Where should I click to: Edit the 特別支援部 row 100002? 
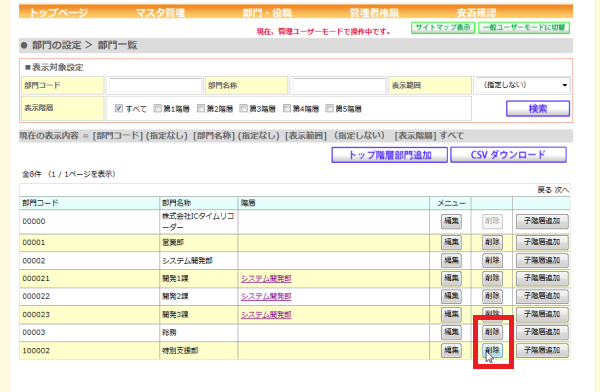pos(451,350)
